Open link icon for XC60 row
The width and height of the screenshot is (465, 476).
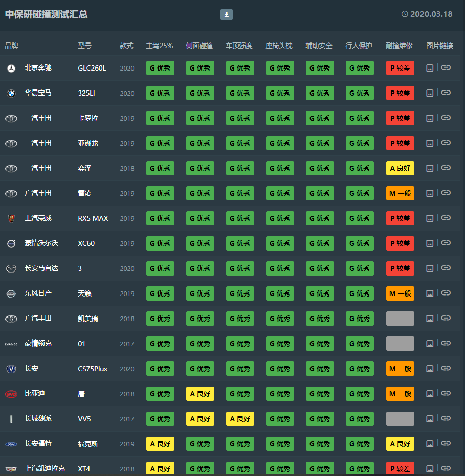(446, 242)
